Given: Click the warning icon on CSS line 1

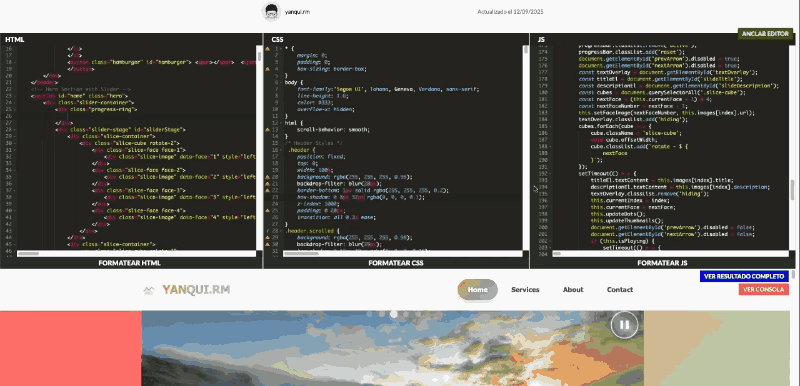Looking at the screenshot, I should [x=267, y=48].
